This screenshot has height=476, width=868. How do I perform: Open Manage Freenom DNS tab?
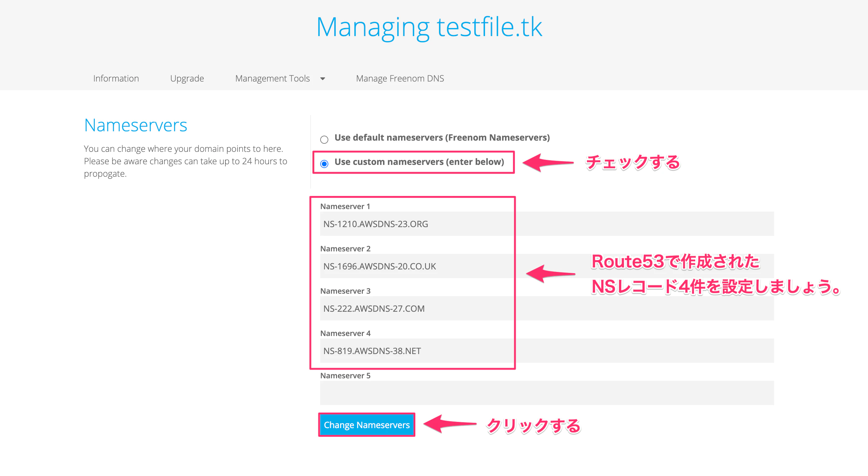pyautogui.click(x=400, y=78)
